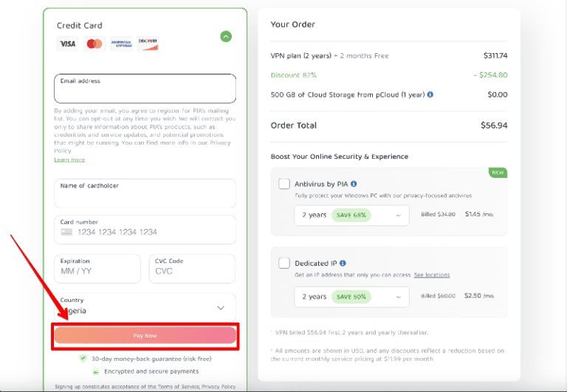Open Dedicated IP info icon
Viewport: 567px width, 392px height.
click(x=343, y=263)
